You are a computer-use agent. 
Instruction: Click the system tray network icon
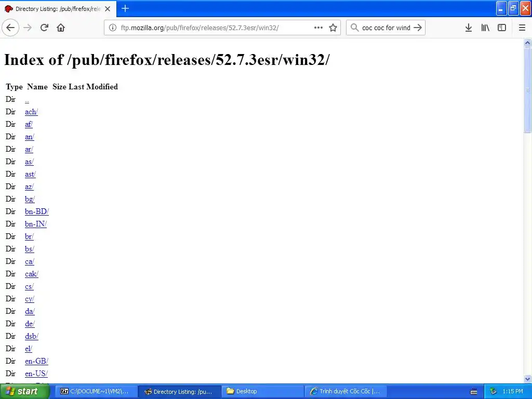pos(493,392)
